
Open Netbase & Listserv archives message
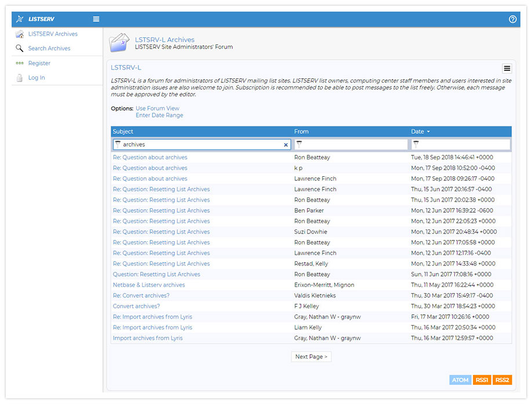[149, 285]
